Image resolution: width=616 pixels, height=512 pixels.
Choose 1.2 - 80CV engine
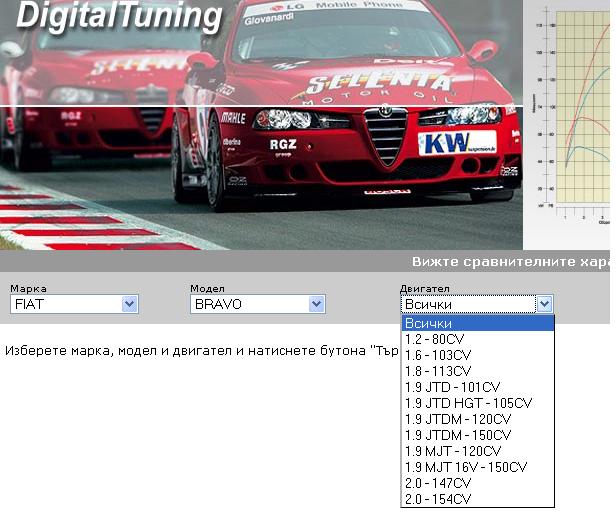tap(476, 339)
